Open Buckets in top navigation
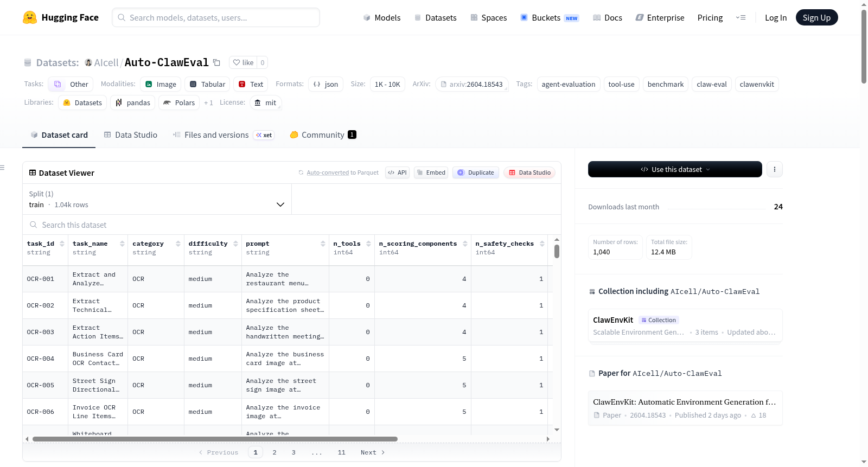The height and width of the screenshot is (467, 868). click(x=549, y=17)
